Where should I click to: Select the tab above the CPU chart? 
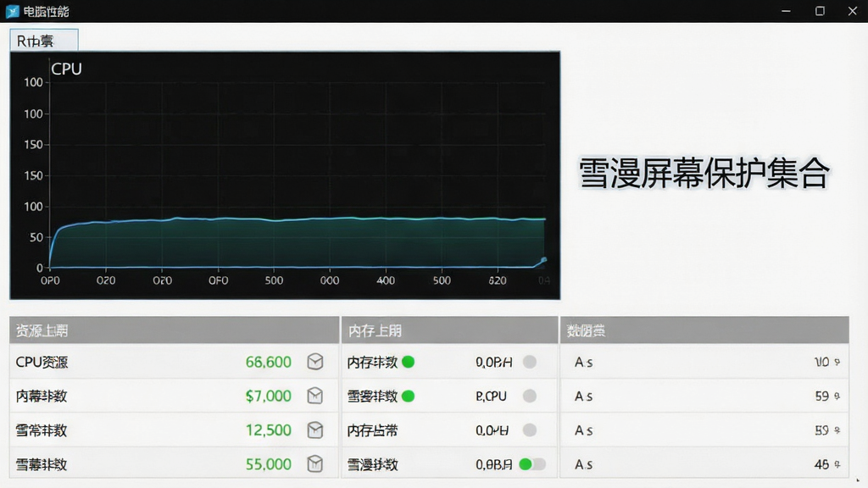coord(44,41)
